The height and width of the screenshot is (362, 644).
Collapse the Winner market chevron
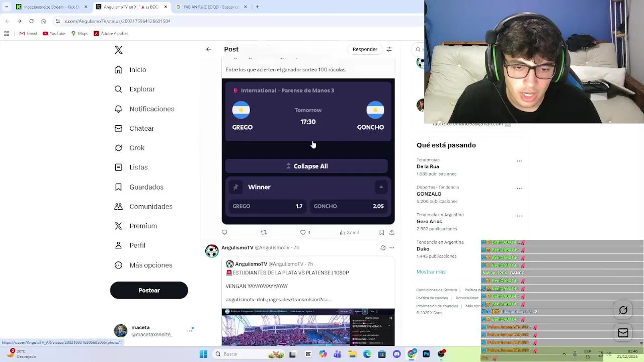click(x=381, y=187)
